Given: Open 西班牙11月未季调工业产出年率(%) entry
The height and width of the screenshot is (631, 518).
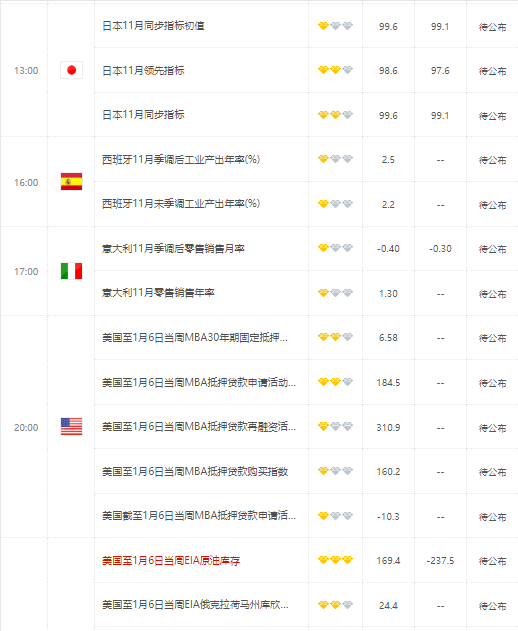Looking at the screenshot, I should pos(181,204).
